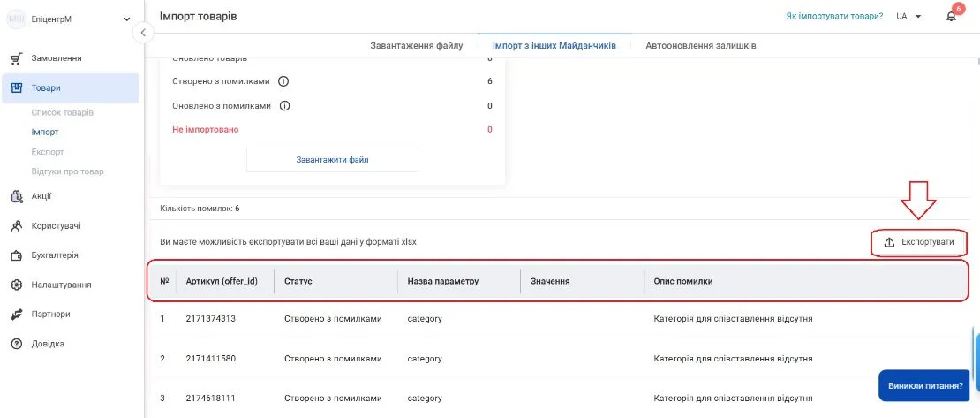This screenshot has width=980, height=418.
Task: Switch to Завантаження файлу tab
Action: coord(416,46)
